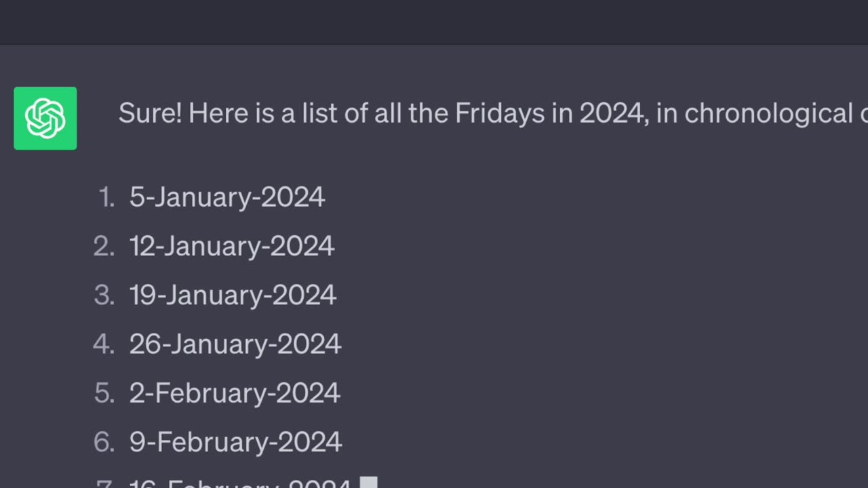The height and width of the screenshot is (488, 868).
Task: Click list number 5 marker
Action: click(x=104, y=392)
